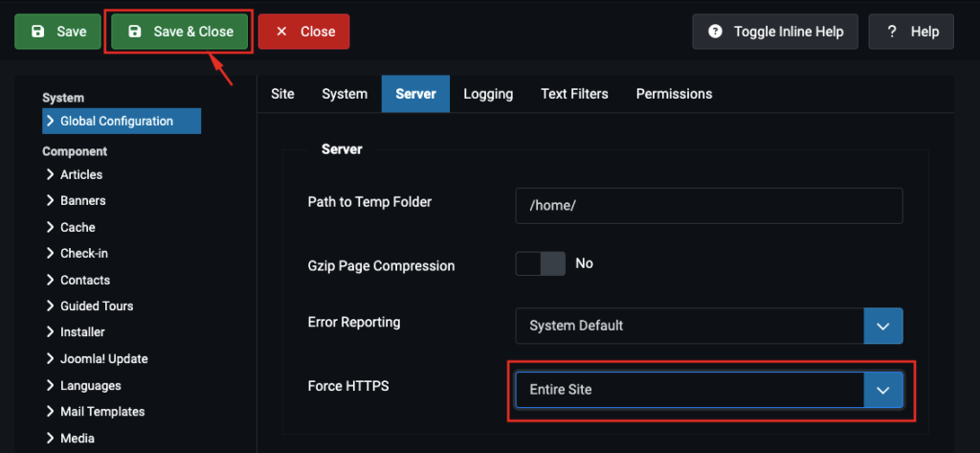Open Languages component settings

tap(91, 385)
